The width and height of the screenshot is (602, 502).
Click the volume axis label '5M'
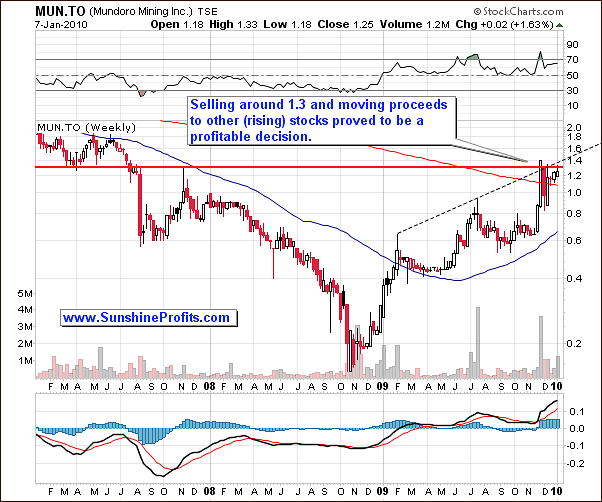pos(25,294)
